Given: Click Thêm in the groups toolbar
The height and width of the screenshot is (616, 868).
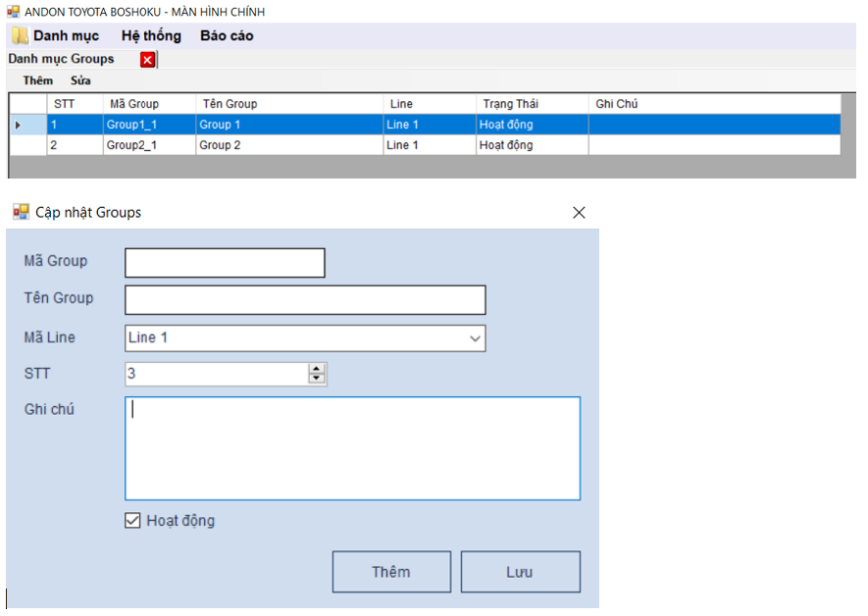Looking at the screenshot, I should pyautogui.click(x=38, y=80).
